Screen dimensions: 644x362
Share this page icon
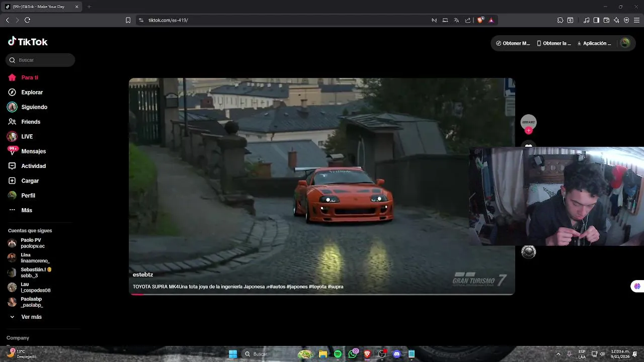click(x=468, y=20)
